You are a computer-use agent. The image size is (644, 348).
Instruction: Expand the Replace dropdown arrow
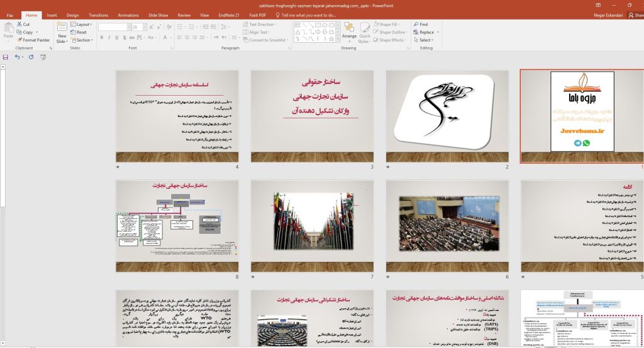pos(438,32)
